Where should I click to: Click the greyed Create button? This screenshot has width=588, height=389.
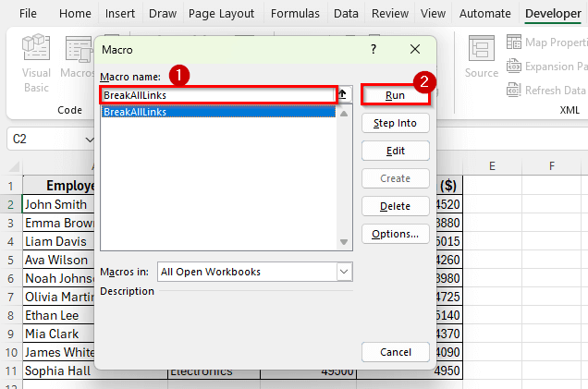pyautogui.click(x=396, y=178)
